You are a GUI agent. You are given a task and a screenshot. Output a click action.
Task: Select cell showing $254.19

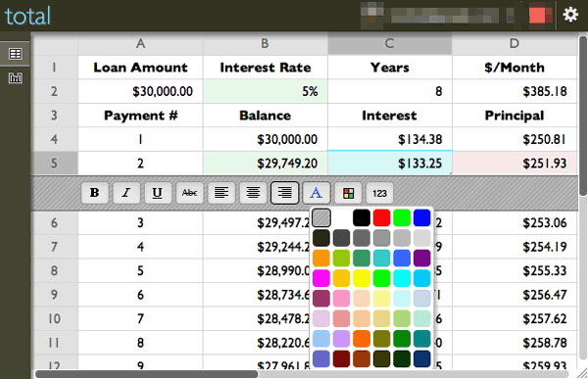(514, 247)
